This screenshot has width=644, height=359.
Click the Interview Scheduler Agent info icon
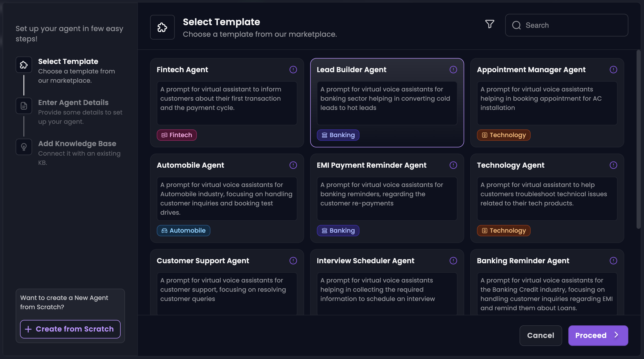click(453, 261)
